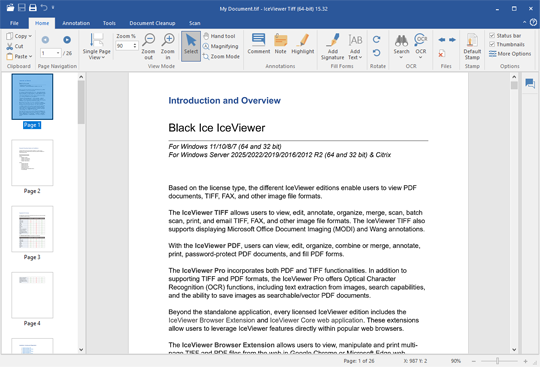Select the Highlight tool
540x367 pixels.
[x=303, y=44]
